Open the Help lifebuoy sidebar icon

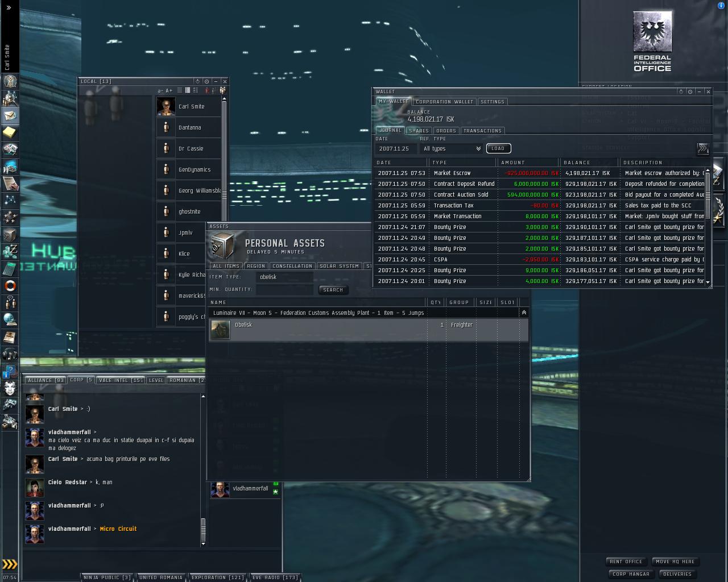[x=10, y=285]
